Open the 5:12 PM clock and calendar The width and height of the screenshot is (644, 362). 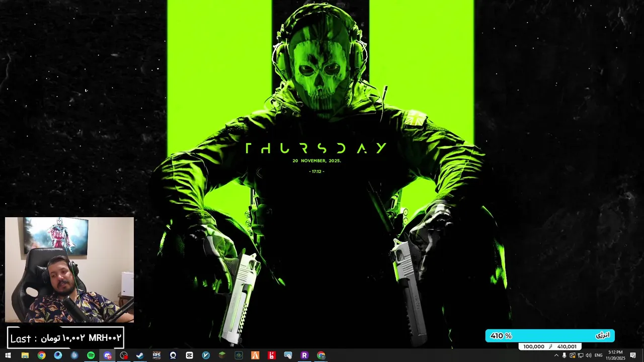point(615,355)
